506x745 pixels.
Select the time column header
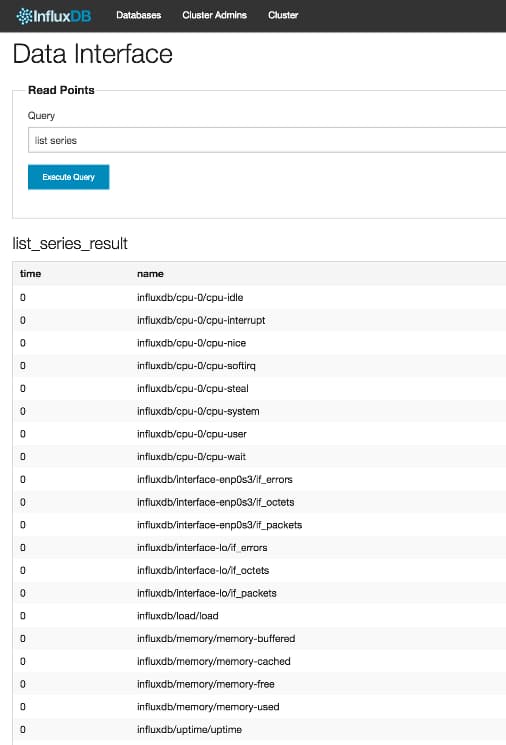point(30,274)
